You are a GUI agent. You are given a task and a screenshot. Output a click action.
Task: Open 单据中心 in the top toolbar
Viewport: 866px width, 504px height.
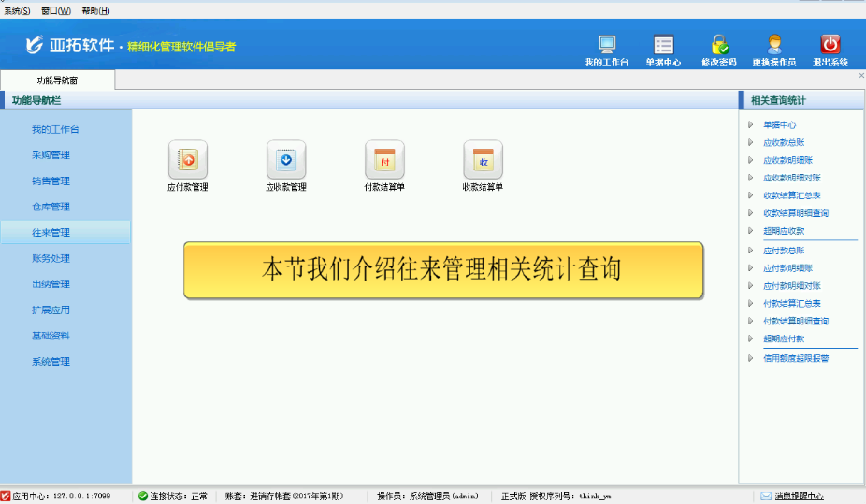(x=663, y=45)
